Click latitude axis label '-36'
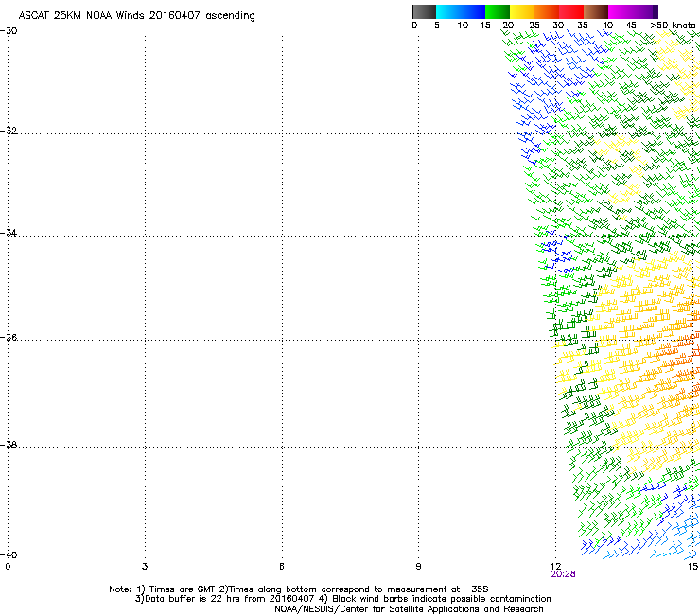This screenshot has width=700, height=615. point(9,337)
